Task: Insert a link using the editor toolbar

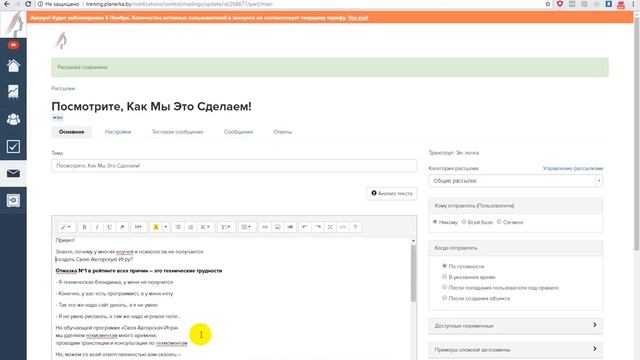Action: click(x=265, y=227)
